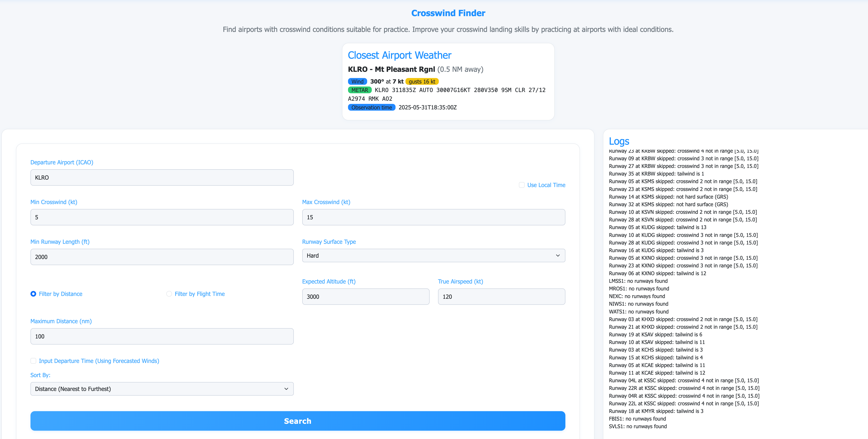Click the Min Runway Length field
Screen dimensions: 868x439
pos(162,257)
